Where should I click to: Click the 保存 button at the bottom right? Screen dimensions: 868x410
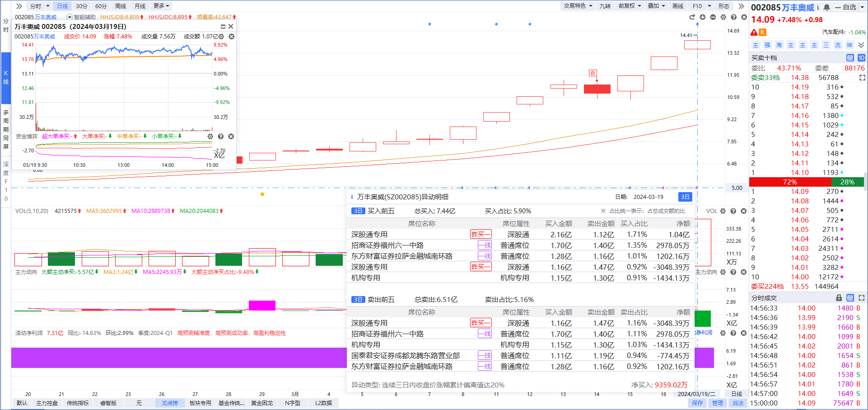[697, 403]
